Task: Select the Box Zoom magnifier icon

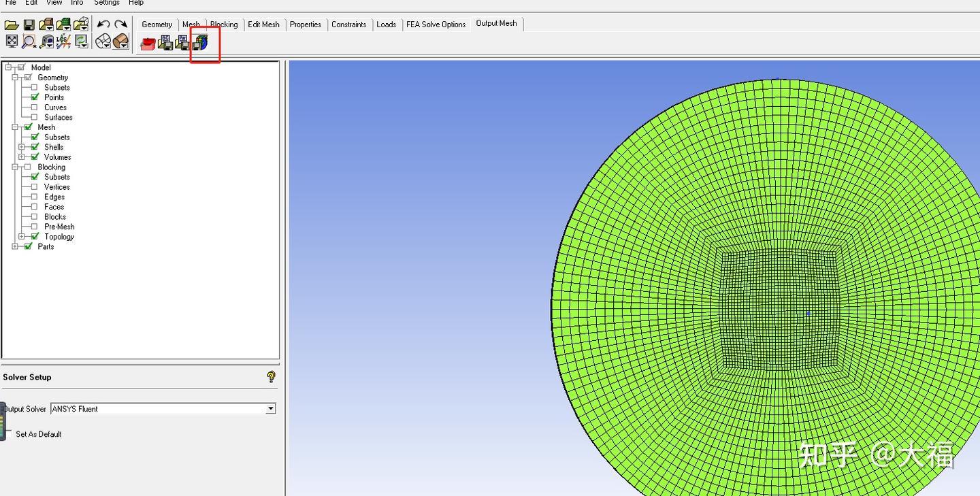Action: tap(29, 42)
